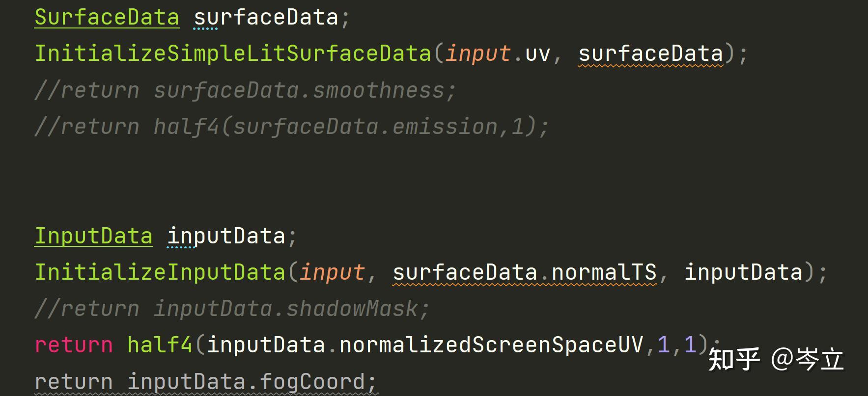This screenshot has width=868, height=396.
Task: Click the italic input parameter in InitializeInputData
Action: pos(332,272)
